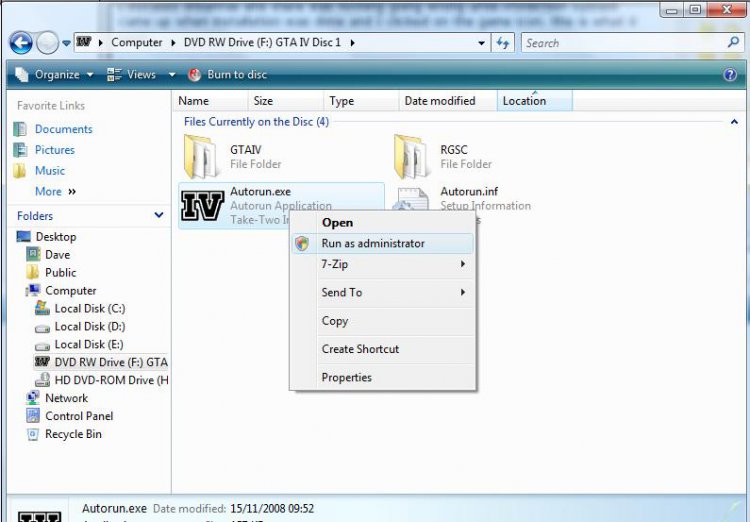This screenshot has height=522, width=750.
Task: Click the Network icon in folder tree
Action: 33,398
